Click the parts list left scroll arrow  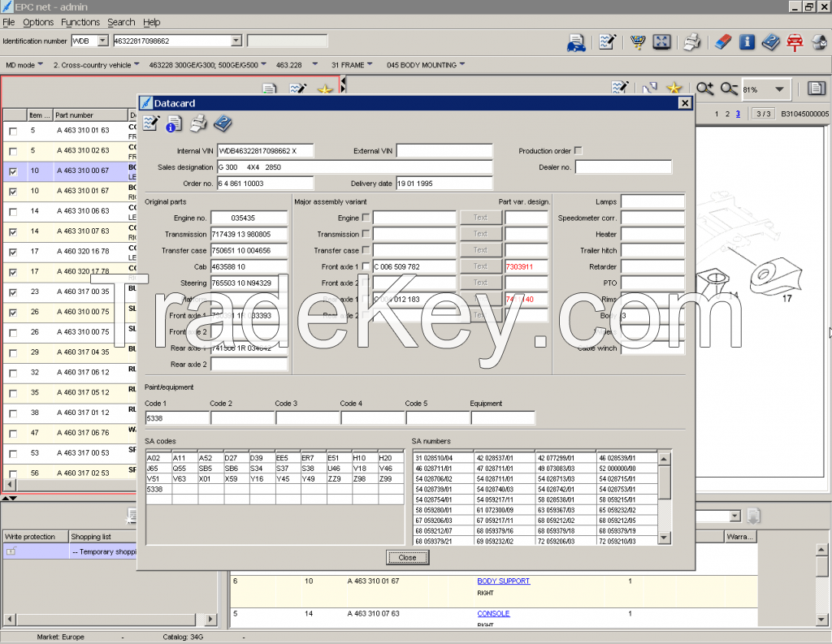[x=10, y=484]
